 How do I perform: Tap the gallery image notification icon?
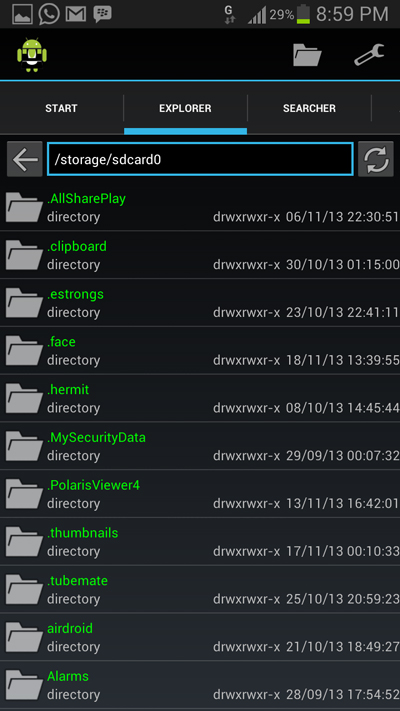pos(22,14)
